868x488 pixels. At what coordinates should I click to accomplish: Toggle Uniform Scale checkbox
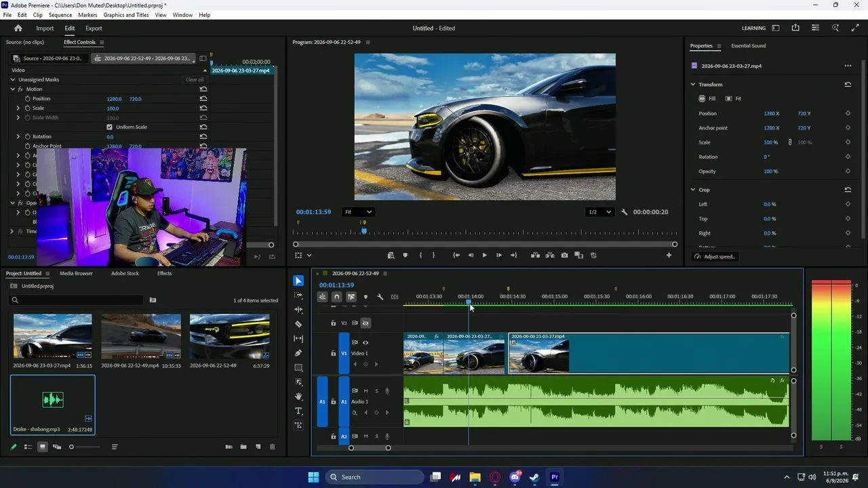(109, 127)
